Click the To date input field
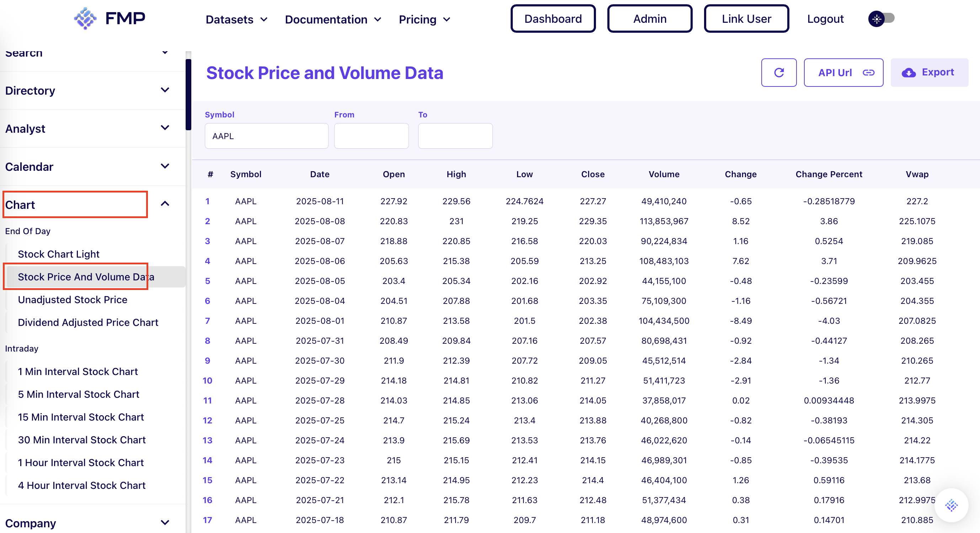980x533 pixels. [455, 136]
